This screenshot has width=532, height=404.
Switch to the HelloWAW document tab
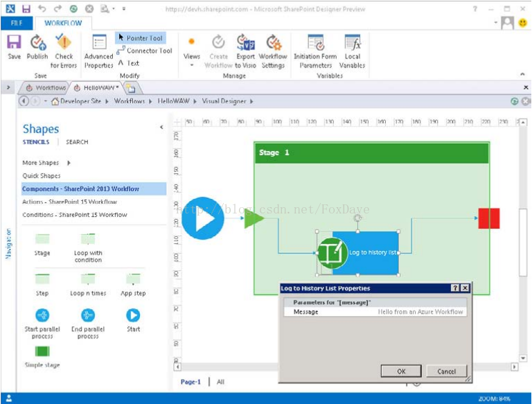[97, 88]
